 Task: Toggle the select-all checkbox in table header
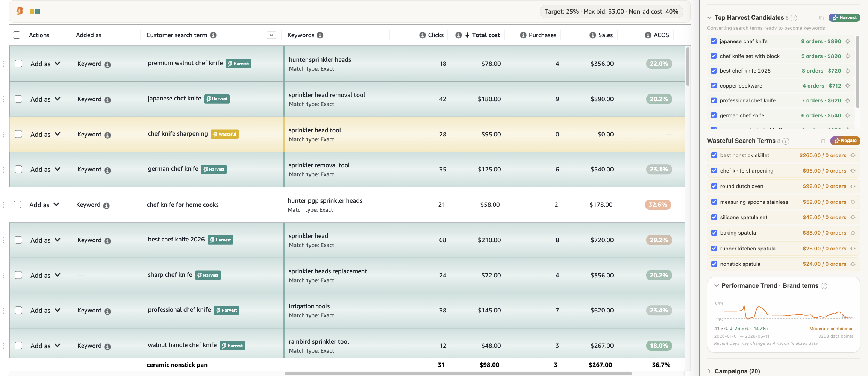tap(17, 35)
